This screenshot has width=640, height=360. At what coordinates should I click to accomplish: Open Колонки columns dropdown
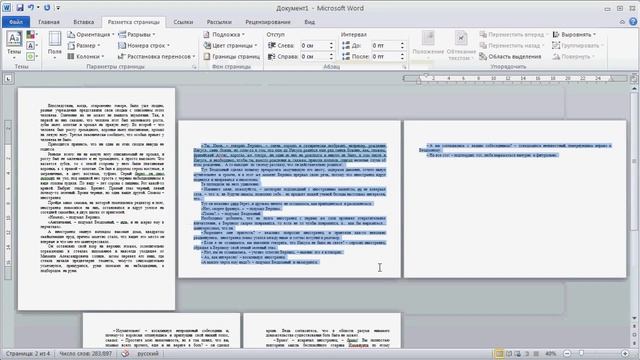(x=86, y=56)
